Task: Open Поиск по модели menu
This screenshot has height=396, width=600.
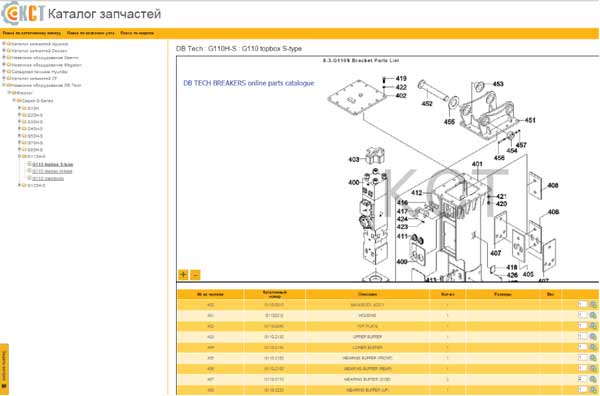Action: pos(137,33)
